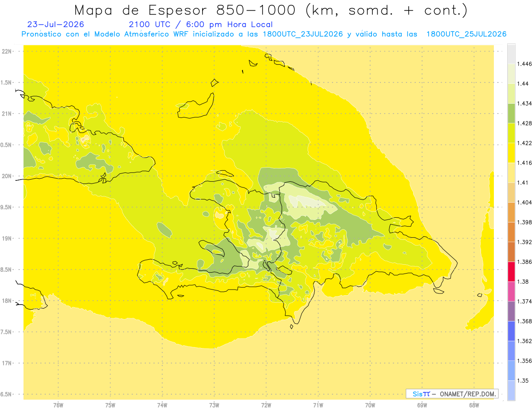Click the legend value '1.41'

point(523,183)
